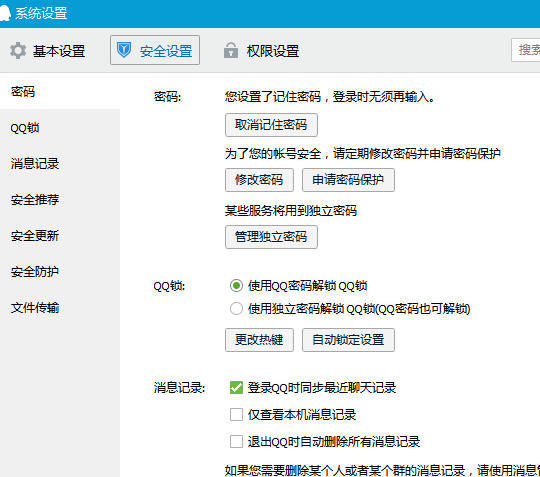
Task: Go to 安全推荐 in the sidebar
Action: [60, 200]
